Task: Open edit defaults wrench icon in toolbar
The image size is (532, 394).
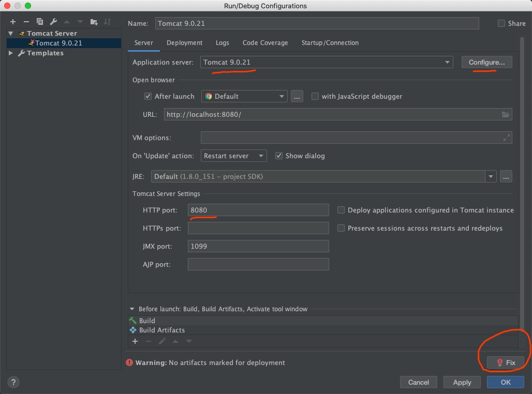Action: (x=53, y=22)
